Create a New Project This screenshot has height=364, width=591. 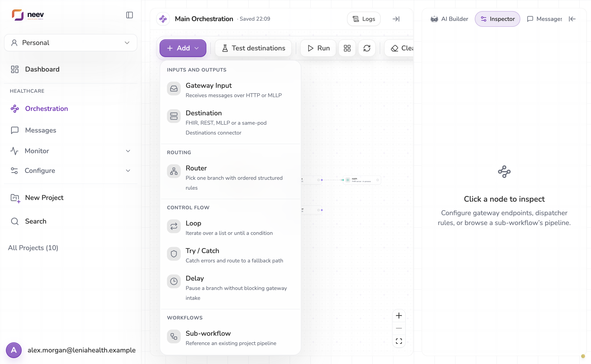71,198
